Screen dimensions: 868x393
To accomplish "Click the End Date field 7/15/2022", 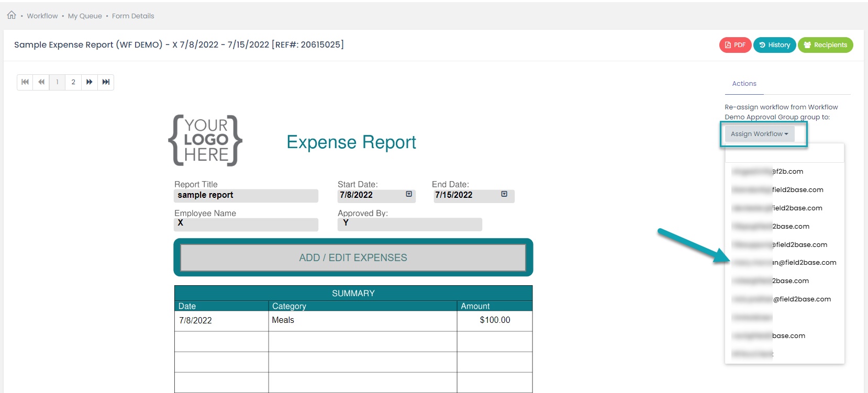I will pyautogui.click(x=474, y=195).
